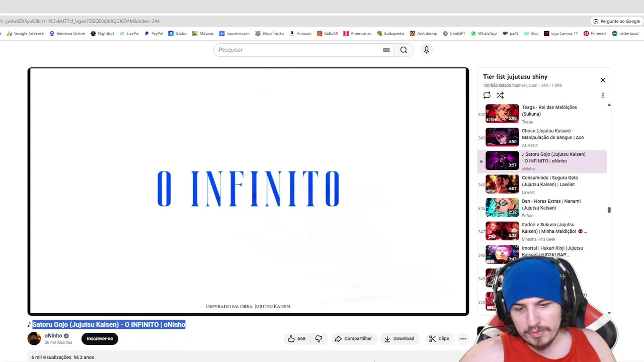Viewport: 644px width, 362px height.
Task: Open playlist three-dot options menu
Action: coord(603,95)
